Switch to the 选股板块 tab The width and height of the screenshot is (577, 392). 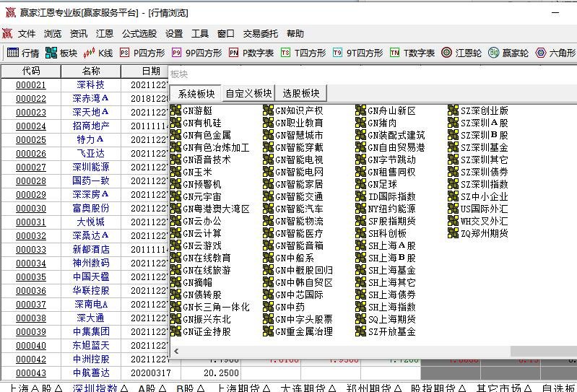(301, 93)
